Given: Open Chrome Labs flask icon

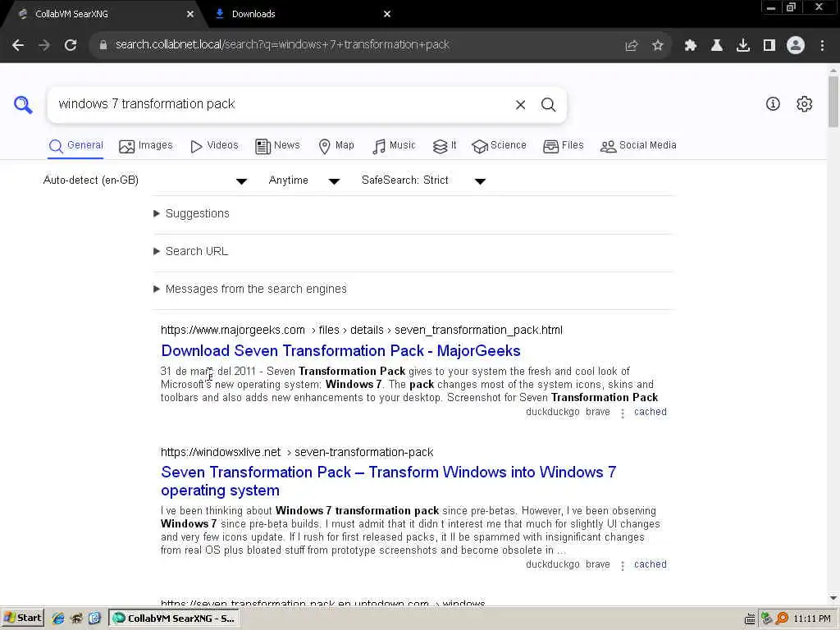Looking at the screenshot, I should tap(717, 46).
